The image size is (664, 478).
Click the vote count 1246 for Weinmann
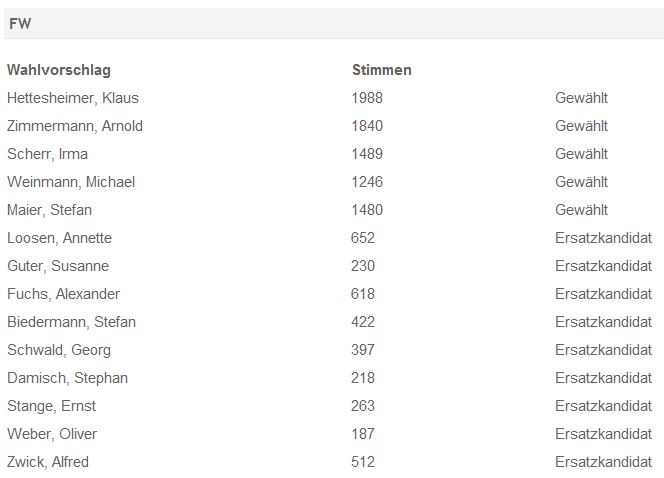[x=367, y=182]
